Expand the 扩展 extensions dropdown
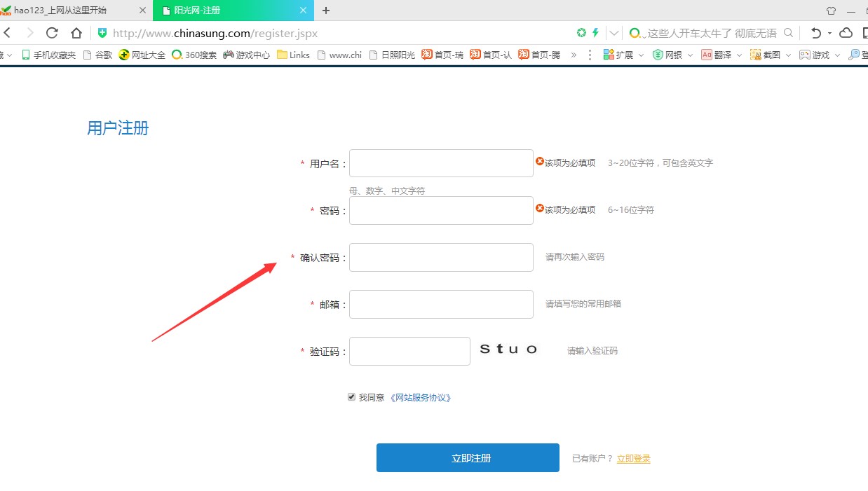868x491 pixels. click(641, 55)
